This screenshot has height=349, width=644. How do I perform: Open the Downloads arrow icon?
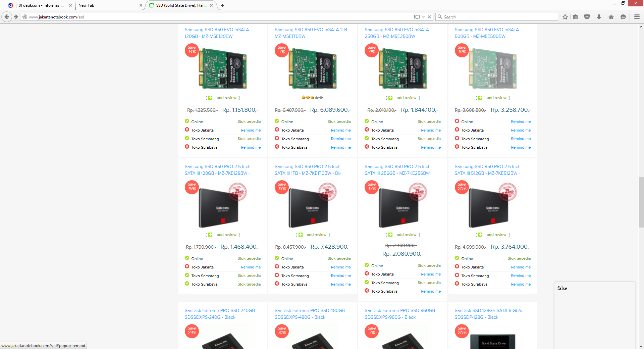coord(599,17)
